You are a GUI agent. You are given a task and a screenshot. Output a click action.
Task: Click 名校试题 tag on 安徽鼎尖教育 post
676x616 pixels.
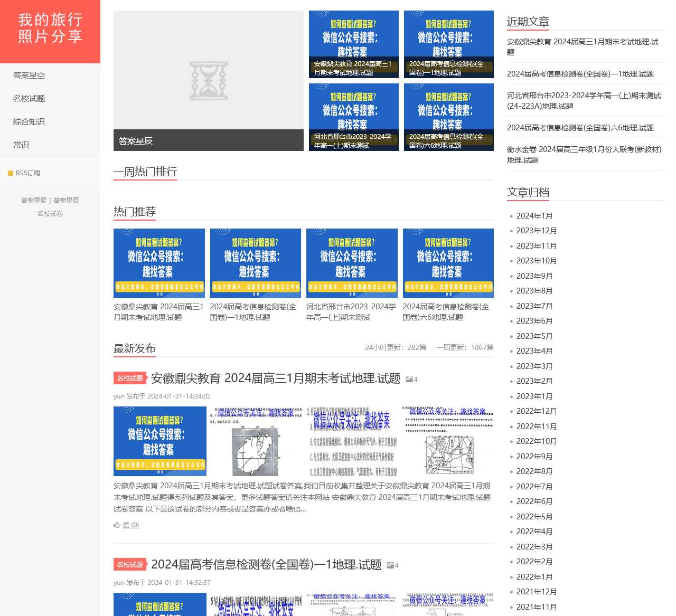130,378
